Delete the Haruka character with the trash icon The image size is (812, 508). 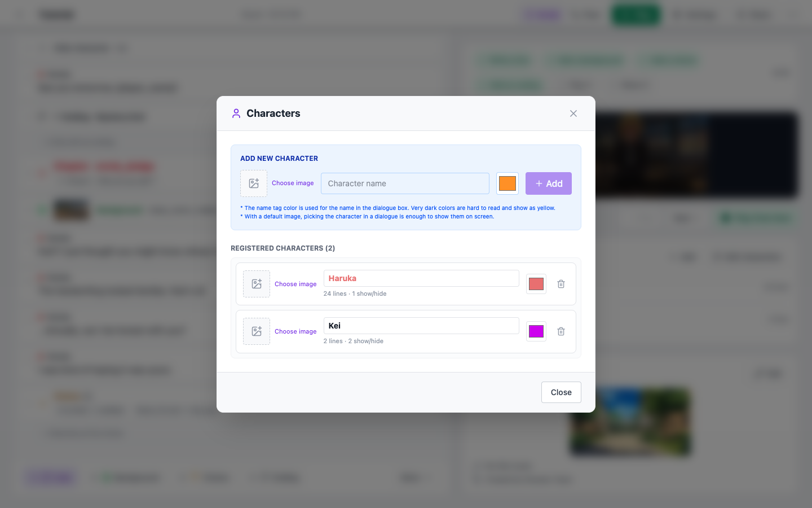pos(561,284)
